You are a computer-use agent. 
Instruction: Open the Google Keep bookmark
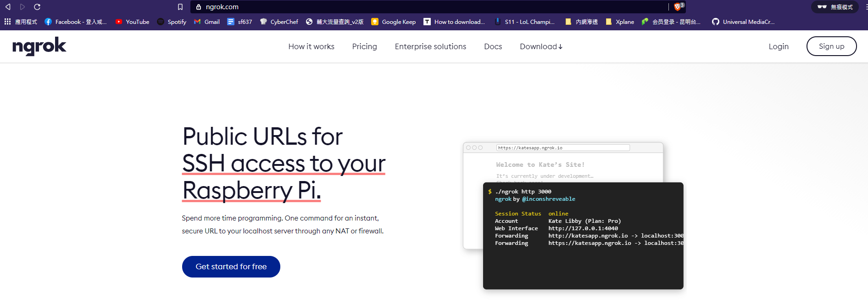tap(394, 22)
